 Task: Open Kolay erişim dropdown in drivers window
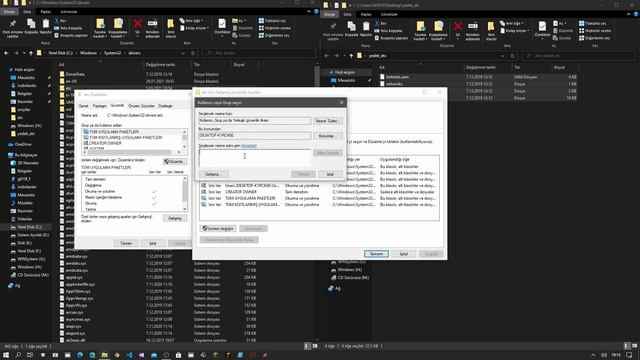tap(194, 28)
